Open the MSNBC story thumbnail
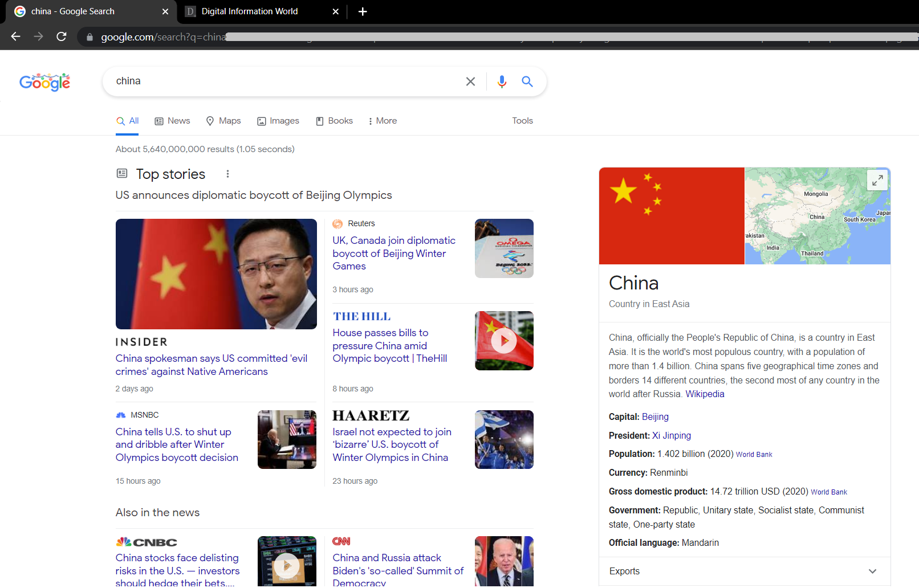The width and height of the screenshot is (919, 588). pos(287,440)
